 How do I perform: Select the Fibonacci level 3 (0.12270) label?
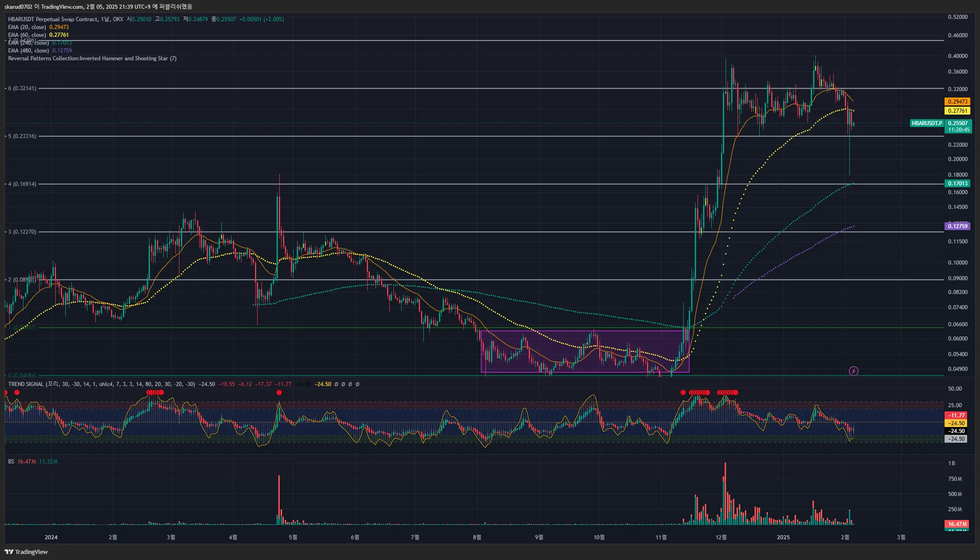[22, 232]
